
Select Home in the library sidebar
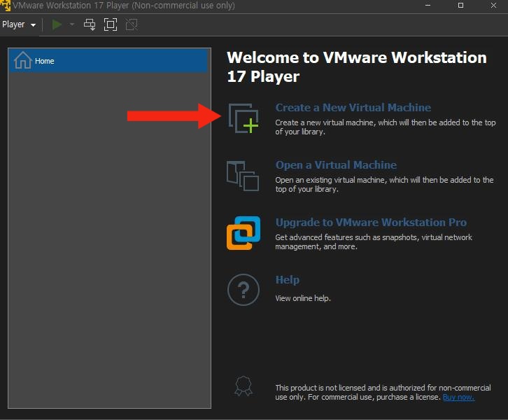pyautogui.click(x=108, y=61)
